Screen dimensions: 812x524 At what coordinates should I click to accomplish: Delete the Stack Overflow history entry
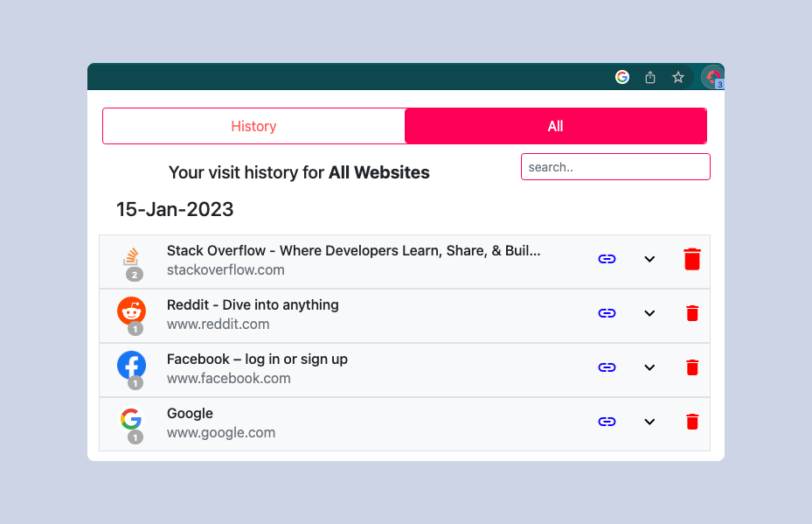pos(692,259)
